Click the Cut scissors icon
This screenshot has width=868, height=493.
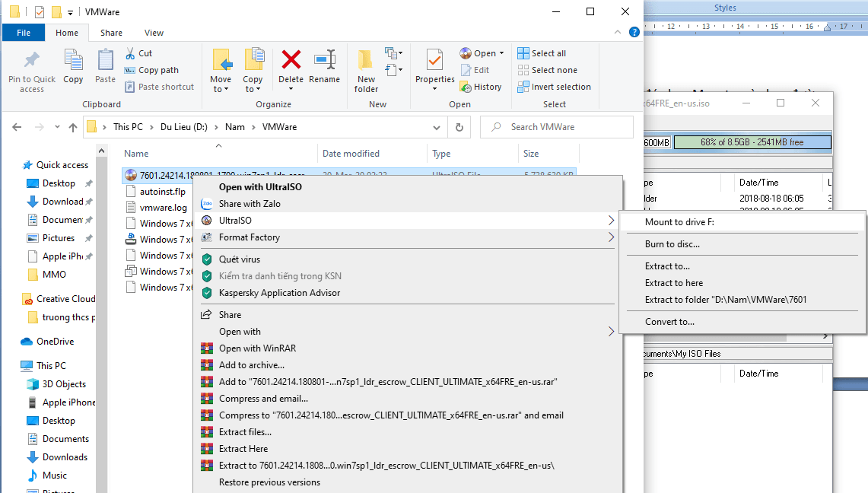[x=130, y=53]
